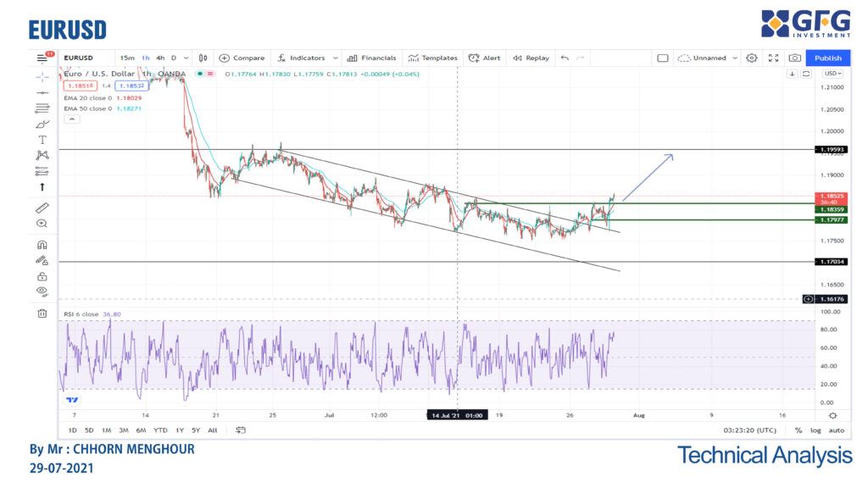Pick the Measure ruler tool
The height and width of the screenshot is (488, 868).
coord(42,207)
